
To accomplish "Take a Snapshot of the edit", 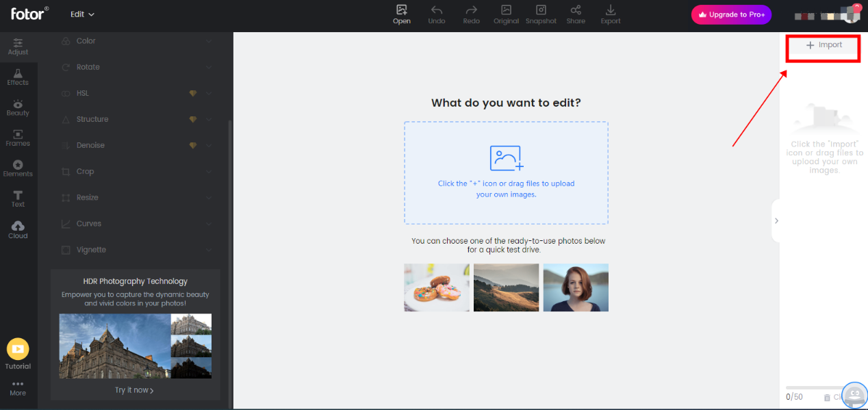I will 541,14.
